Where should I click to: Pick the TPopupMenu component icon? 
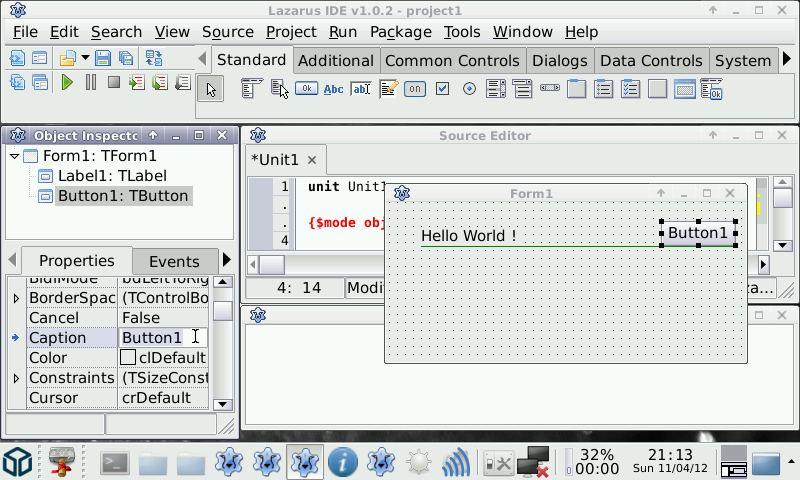point(279,89)
